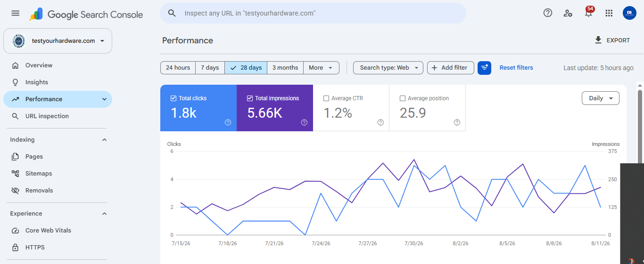Open users and permissions settings icon
The width and height of the screenshot is (644, 264).
pos(568,13)
